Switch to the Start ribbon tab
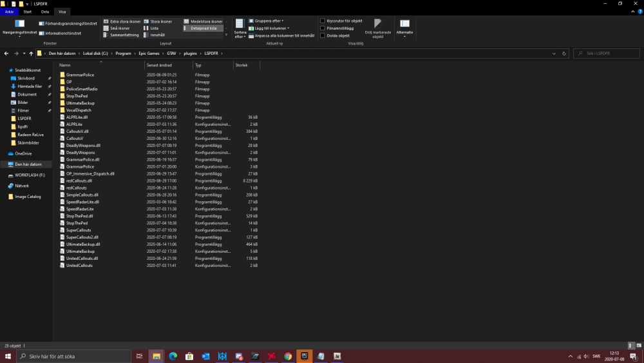 click(x=28, y=12)
